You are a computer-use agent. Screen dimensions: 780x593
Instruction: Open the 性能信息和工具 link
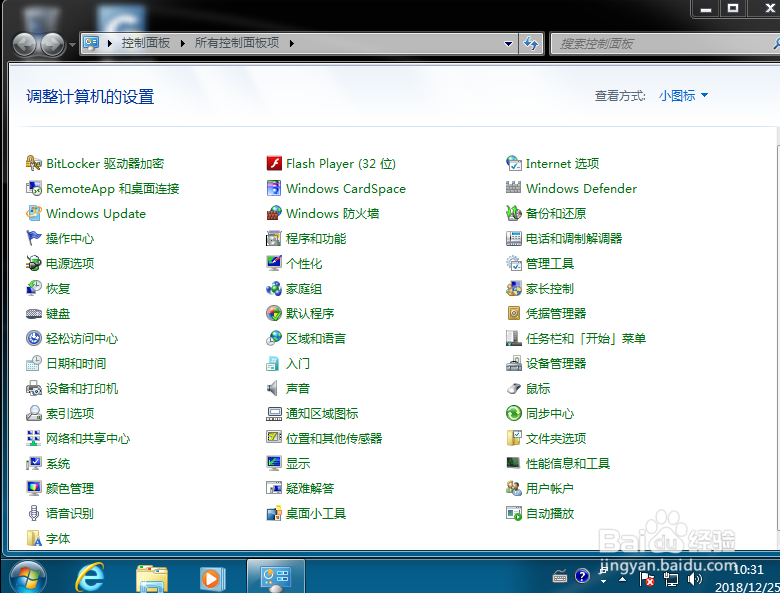pos(568,464)
